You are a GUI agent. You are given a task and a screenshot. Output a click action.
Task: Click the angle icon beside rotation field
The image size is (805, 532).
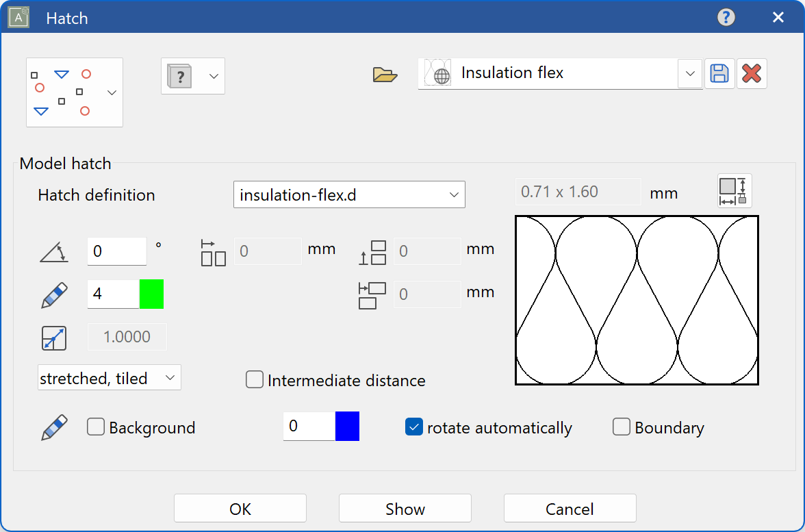[54, 252]
